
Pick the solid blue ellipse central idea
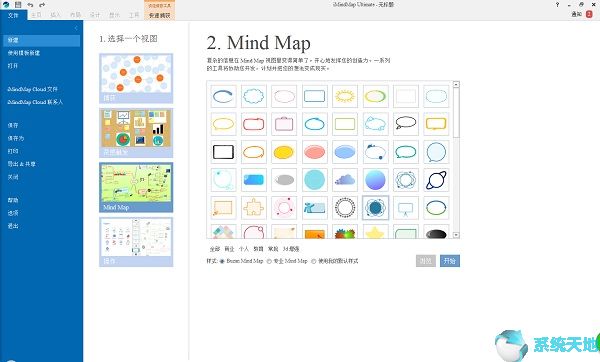click(345, 152)
